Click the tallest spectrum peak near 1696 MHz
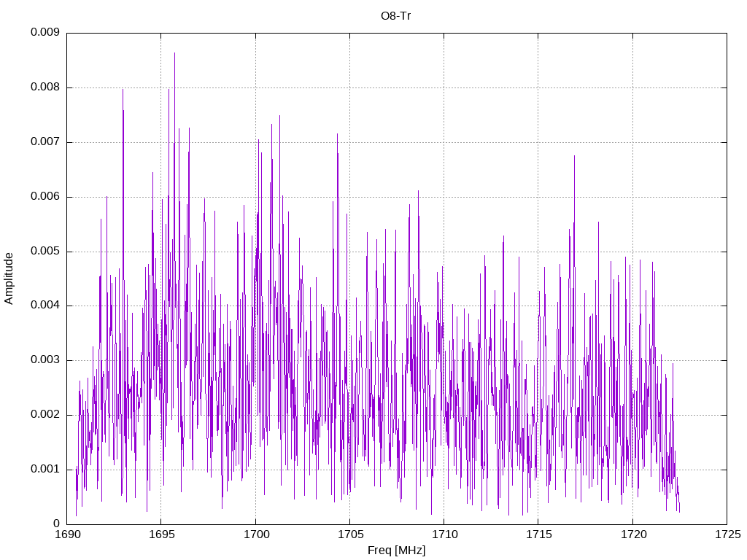 click(174, 53)
